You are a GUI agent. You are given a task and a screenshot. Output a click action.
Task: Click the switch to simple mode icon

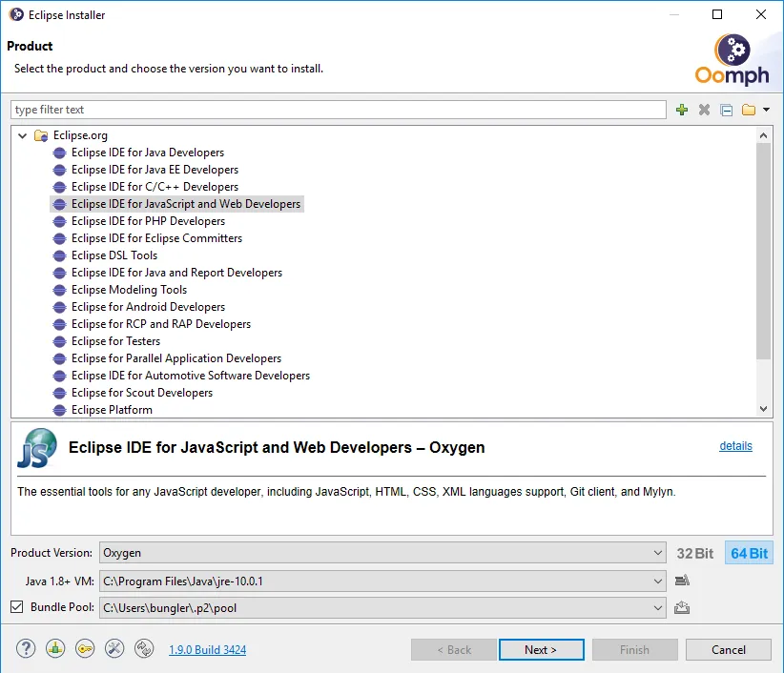[x=144, y=649]
